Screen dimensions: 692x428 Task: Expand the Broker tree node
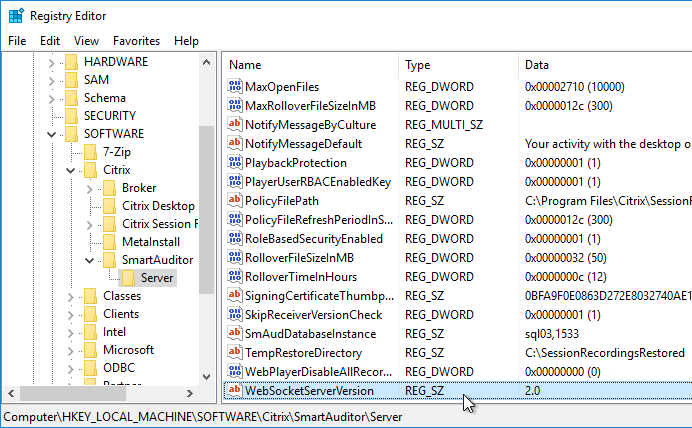[90, 189]
